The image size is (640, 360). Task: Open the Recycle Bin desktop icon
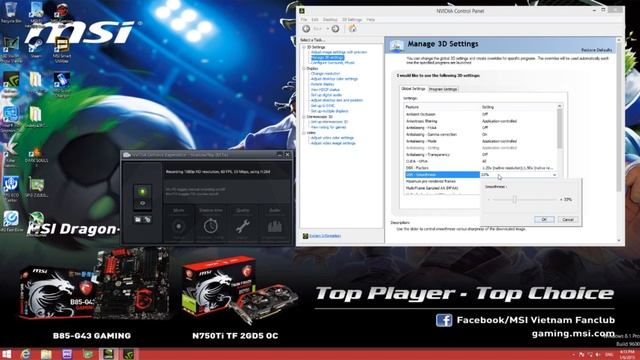tap(11, 12)
